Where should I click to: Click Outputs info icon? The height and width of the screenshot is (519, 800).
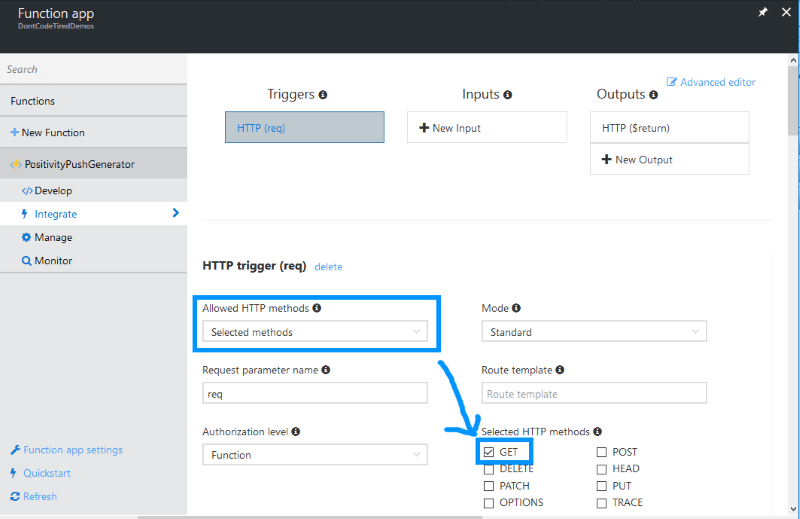point(654,95)
